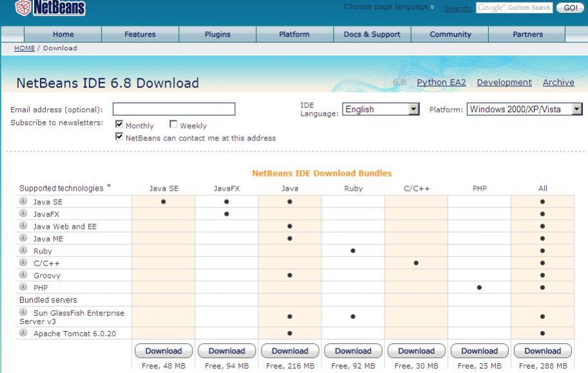This screenshot has width=588, height=373.
Task: Click the All column header
Action: pyautogui.click(x=543, y=188)
